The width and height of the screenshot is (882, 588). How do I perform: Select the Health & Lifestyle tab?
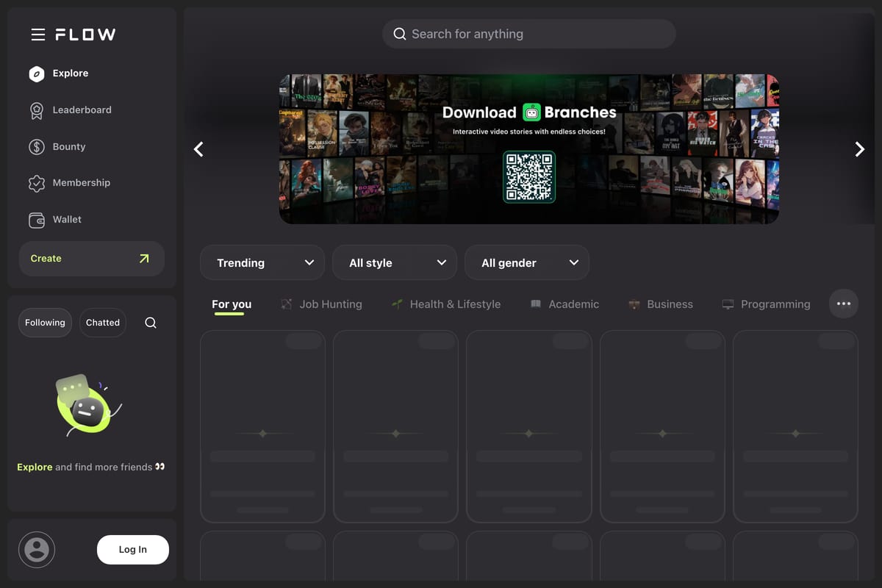[x=446, y=304]
